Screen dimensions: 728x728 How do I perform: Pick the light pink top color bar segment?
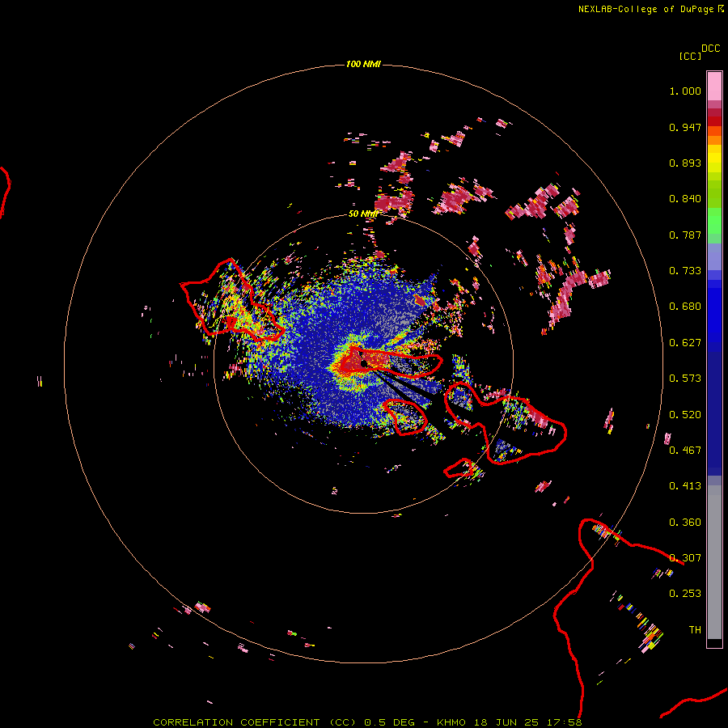click(x=714, y=87)
